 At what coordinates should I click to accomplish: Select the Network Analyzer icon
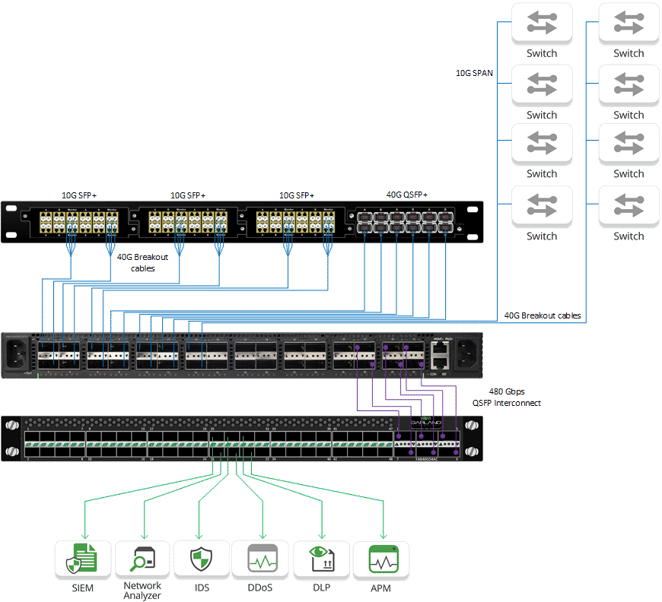pyautogui.click(x=143, y=559)
